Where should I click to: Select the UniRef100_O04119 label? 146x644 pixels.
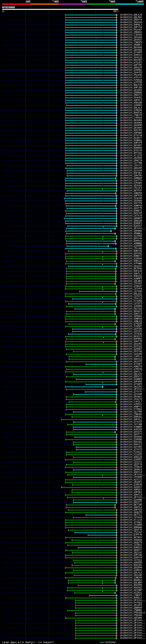click(x=131, y=58)
